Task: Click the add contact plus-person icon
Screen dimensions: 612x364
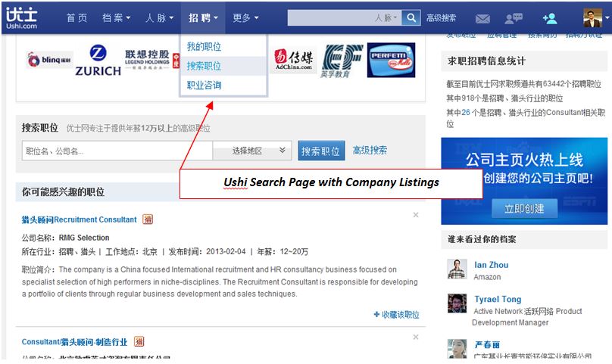Action: point(550,18)
